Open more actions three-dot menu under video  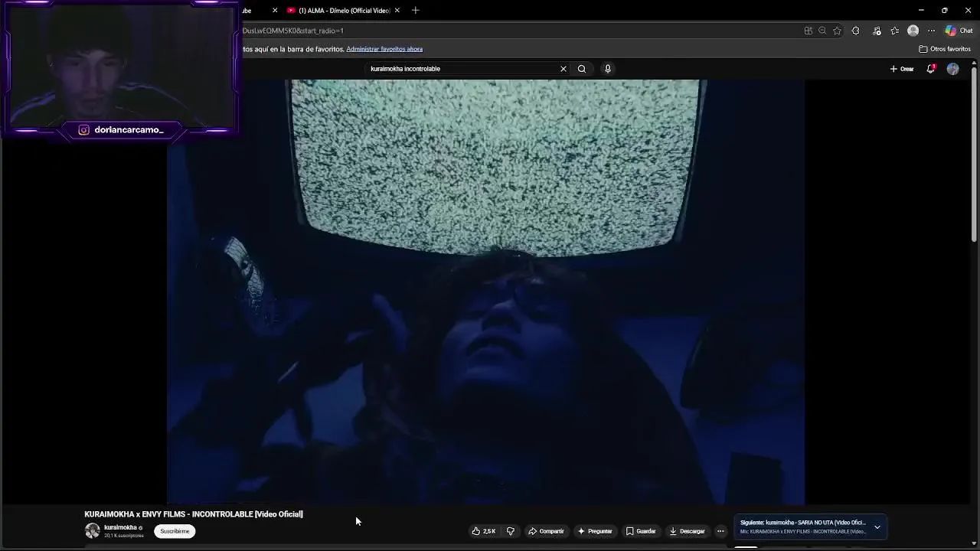click(720, 531)
